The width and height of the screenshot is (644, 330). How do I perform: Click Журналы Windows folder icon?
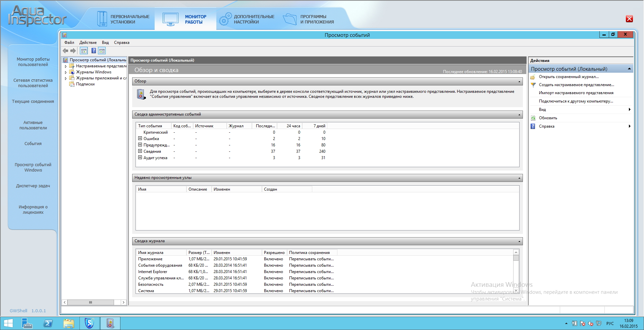(71, 72)
